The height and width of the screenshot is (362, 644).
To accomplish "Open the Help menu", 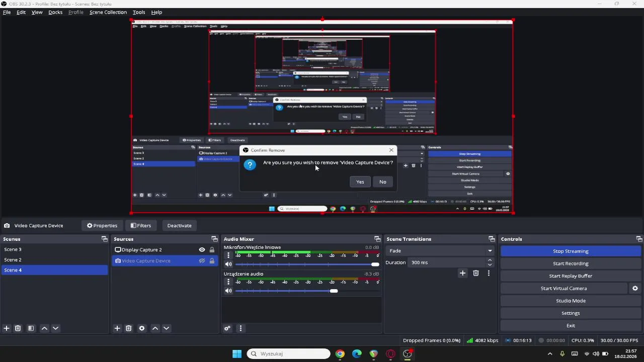I will [x=156, y=12].
